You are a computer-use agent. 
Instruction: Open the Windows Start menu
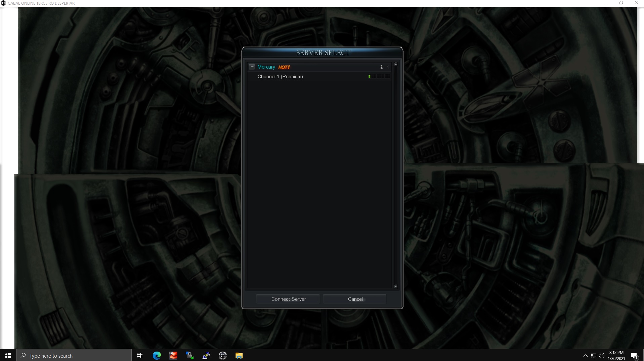(x=8, y=355)
